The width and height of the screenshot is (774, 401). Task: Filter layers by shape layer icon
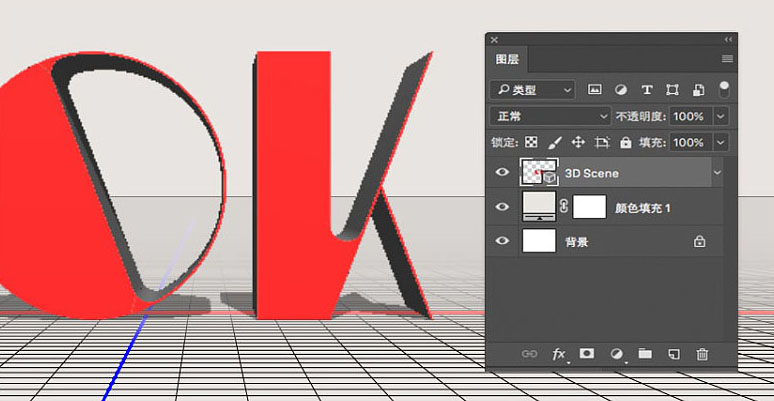tap(672, 90)
